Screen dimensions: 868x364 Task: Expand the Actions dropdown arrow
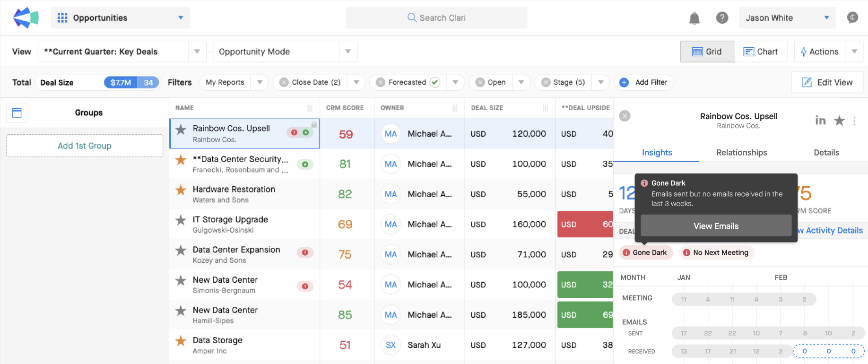coord(854,52)
